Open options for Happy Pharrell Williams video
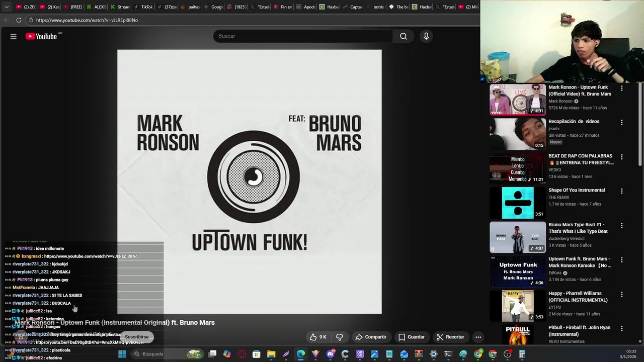 coord(622,294)
